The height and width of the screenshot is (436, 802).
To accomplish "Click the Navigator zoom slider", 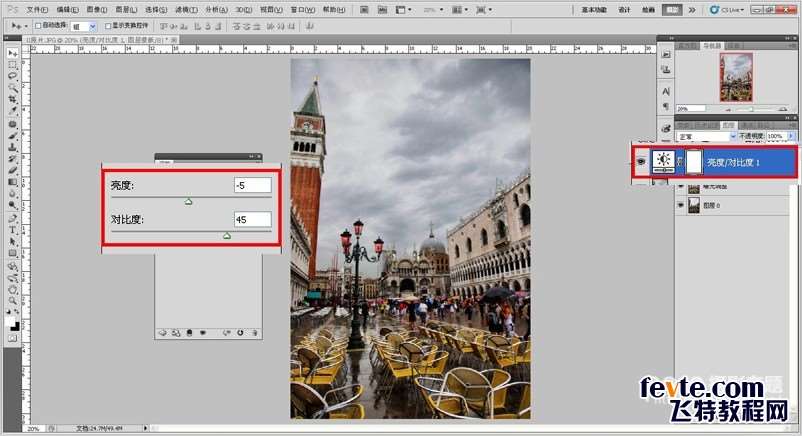I will click(752, 109).
